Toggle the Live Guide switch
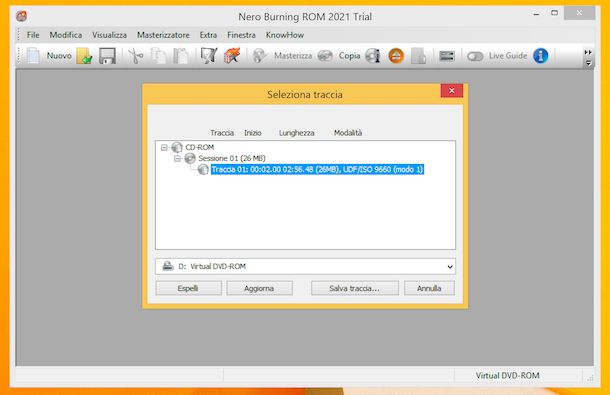The image size is (610, 395). [475, 56]
